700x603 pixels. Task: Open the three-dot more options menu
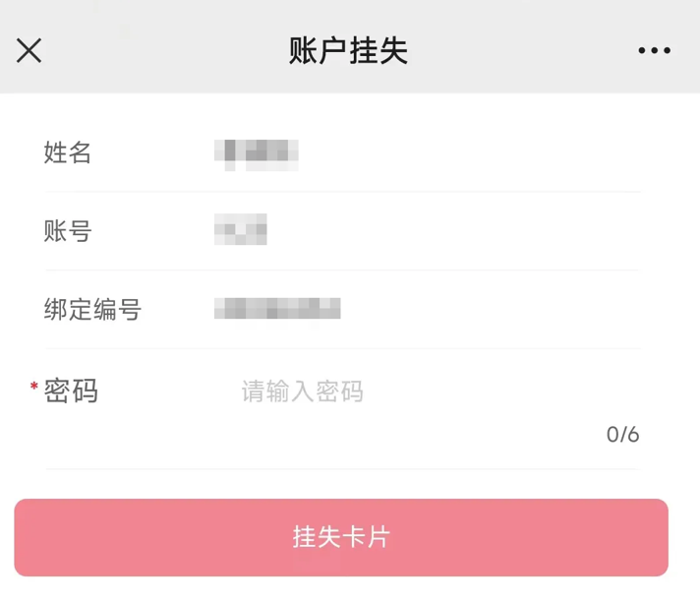[x=654, y=50]
